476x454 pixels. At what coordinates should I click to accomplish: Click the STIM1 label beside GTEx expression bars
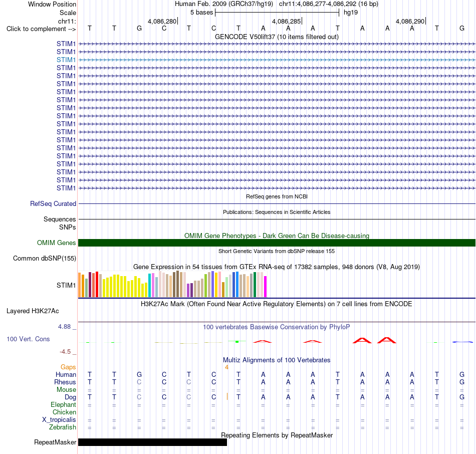tap(66, 285)
